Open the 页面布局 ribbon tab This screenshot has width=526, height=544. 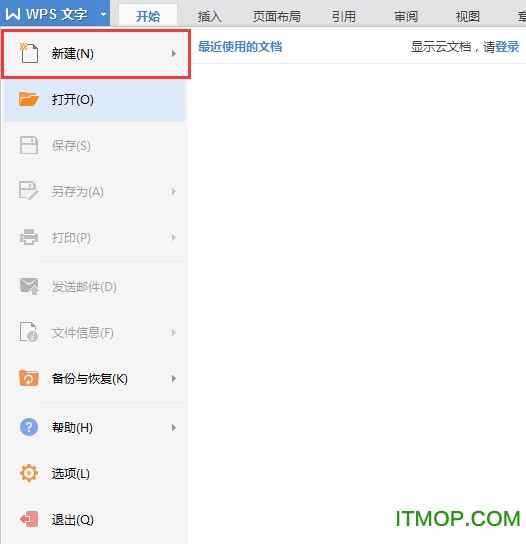tap(277, 16)
